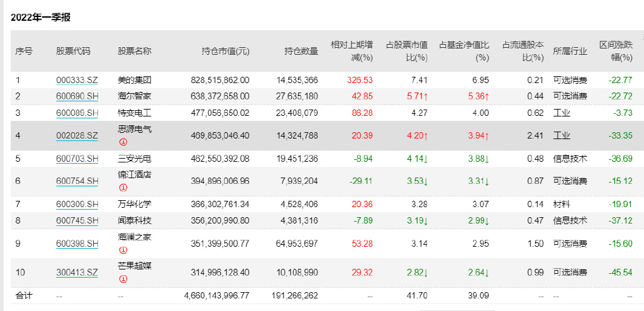Click the 2.64↓ net value ratio
This screenshot has height=311, width=644.
pos(479,273)
